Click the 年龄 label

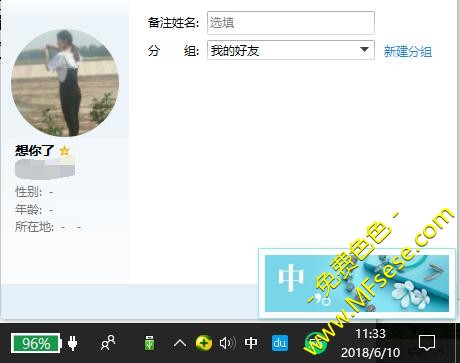point(29,210)
